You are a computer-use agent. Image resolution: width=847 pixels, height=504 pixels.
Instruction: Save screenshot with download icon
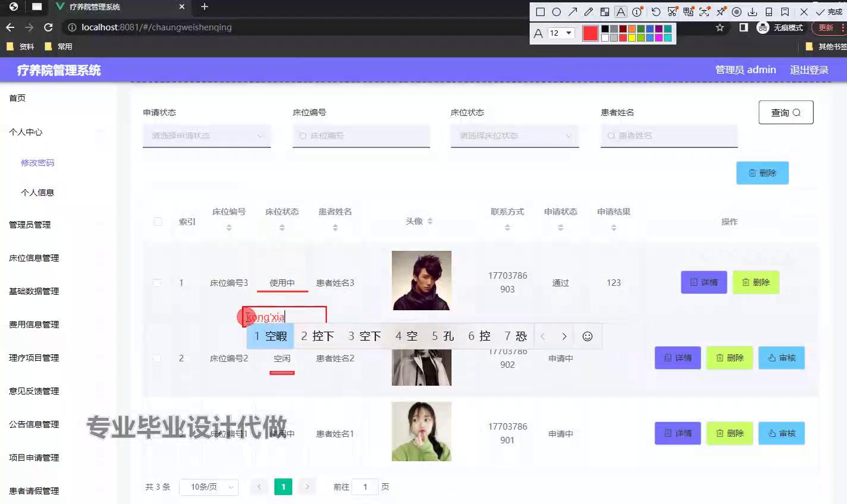752,12
